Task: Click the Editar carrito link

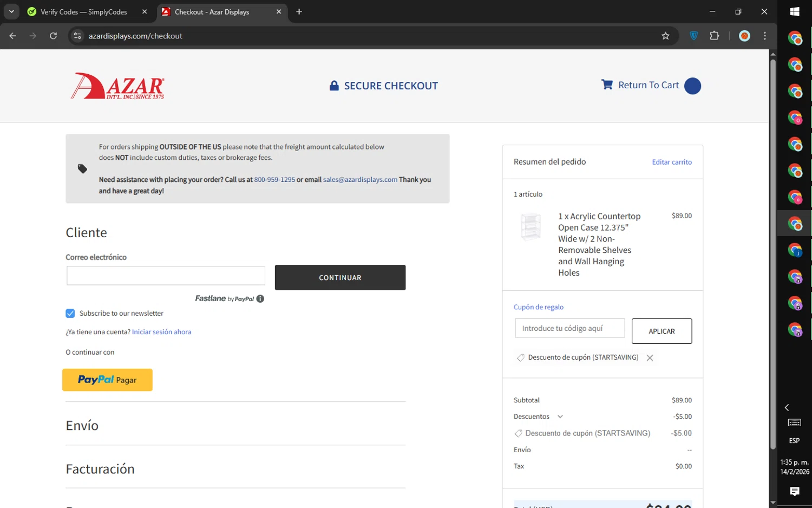Action: pyautogui.click(x=672, y=162)
